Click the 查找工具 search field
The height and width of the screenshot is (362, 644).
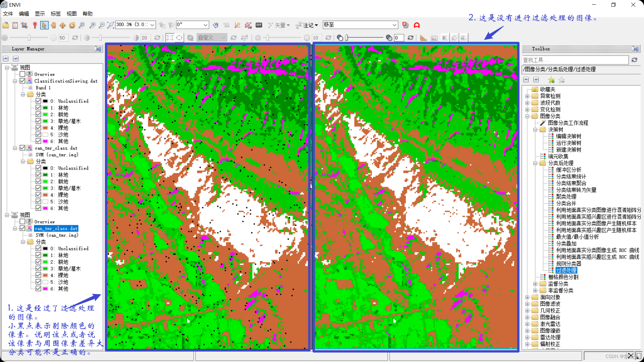pyautogui.click(x=575, y=60)
